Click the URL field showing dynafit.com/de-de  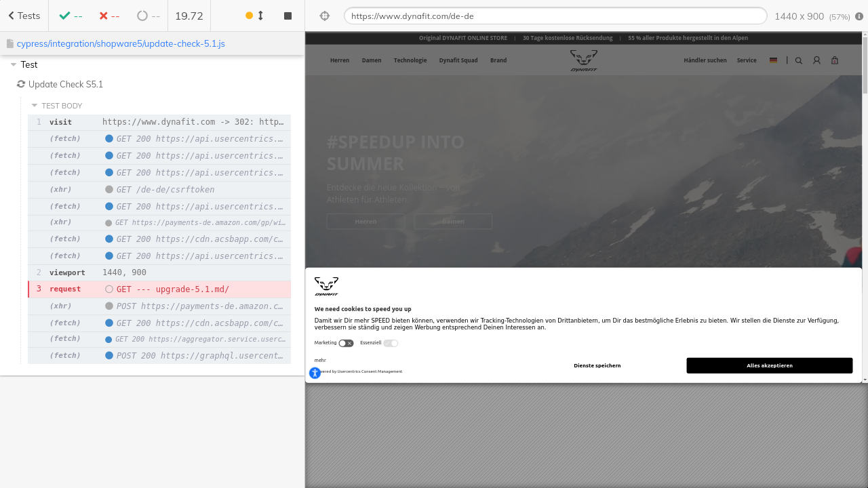(x=555, y=16)
